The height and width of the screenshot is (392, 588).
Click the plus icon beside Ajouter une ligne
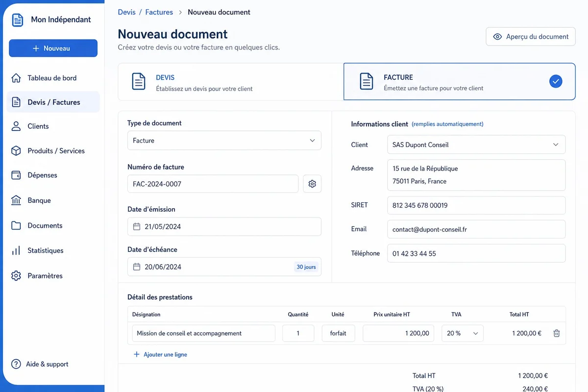[x=137, y=354]
